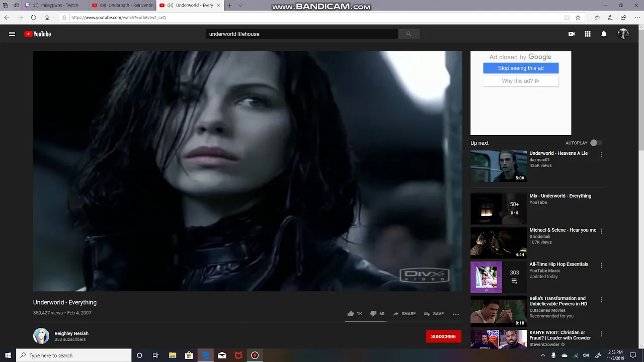Open options for All-Time Hip Hop Essentials
Image resolution: width=644 pixels, height=362 pixels.
pyautogui.click(x=601, y=266)
